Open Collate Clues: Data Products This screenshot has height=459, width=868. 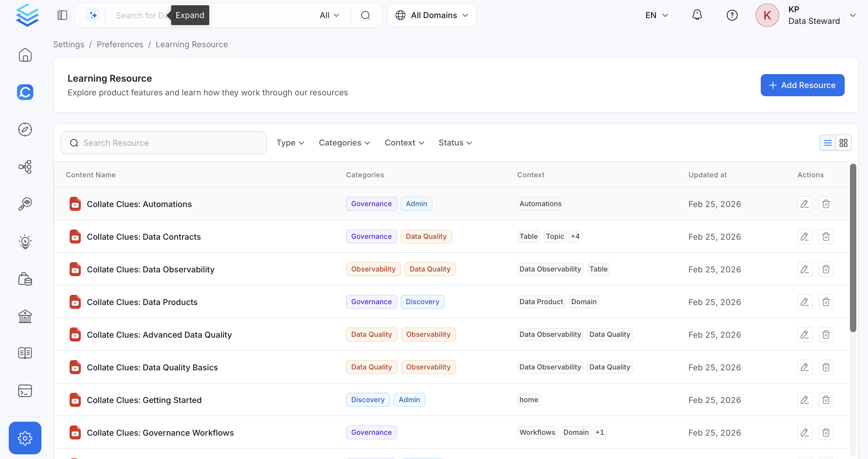[x=142, y=302]
